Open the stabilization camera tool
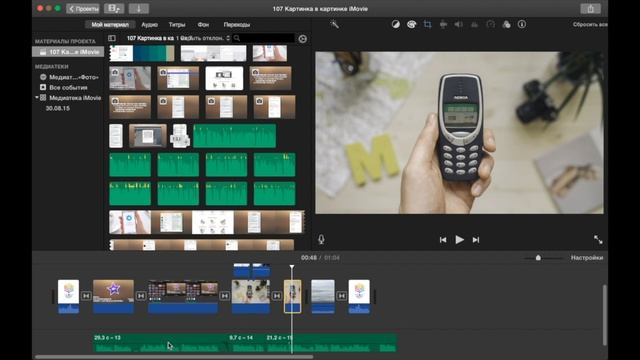This screenshot has width=640, height=360. [443, 24]
